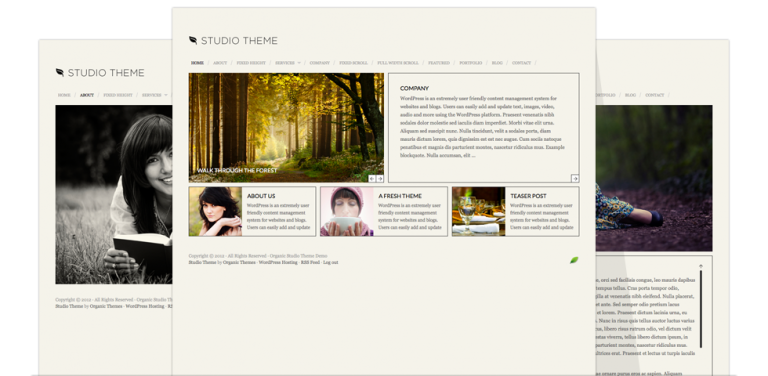The width and height of the screenshot is (768, 376).
Task: Click the Studio Theme leaf logo icon
Action: (193, 40)
